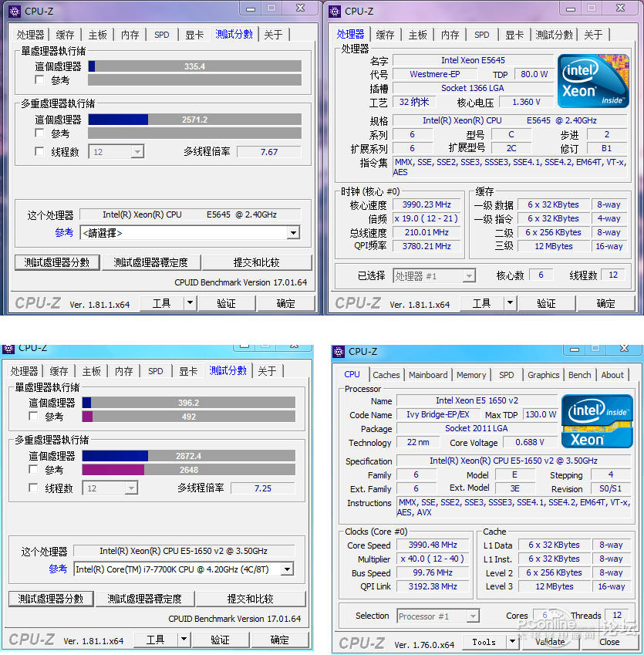Click the Core Speed value 3990.48 MHz

tap(433, 545)
